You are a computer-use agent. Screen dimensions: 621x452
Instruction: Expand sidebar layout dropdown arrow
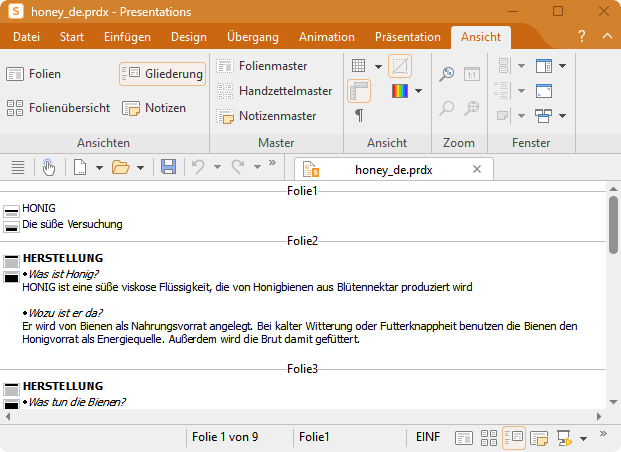point(562,66)
